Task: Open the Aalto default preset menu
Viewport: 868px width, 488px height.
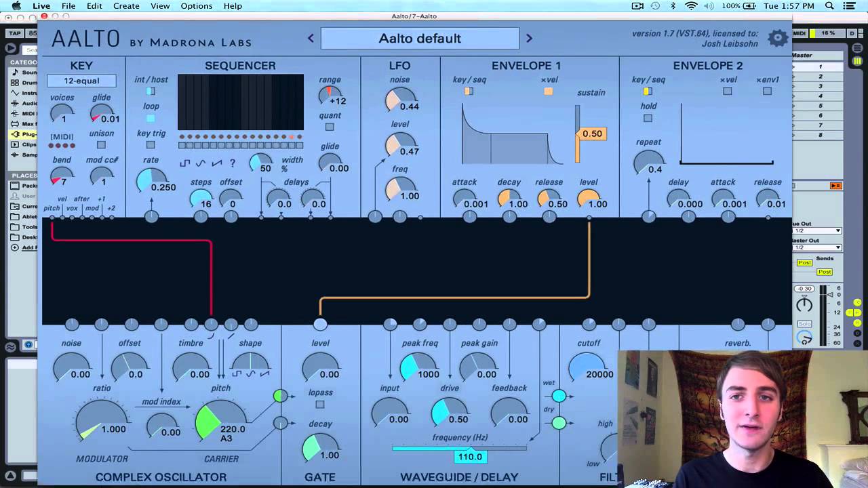Action: click(x=420, y=39)
